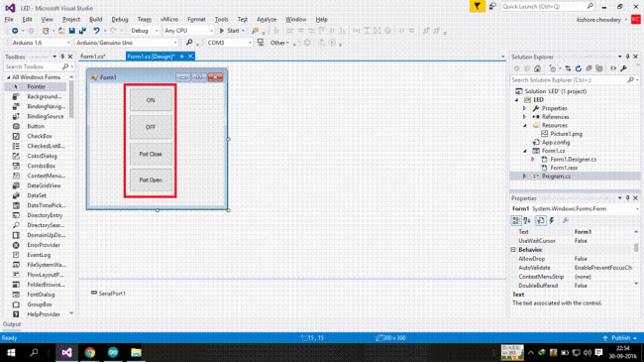644x362 pixels.
Task: Expand the Program.cs tree node
Action: 524,177
